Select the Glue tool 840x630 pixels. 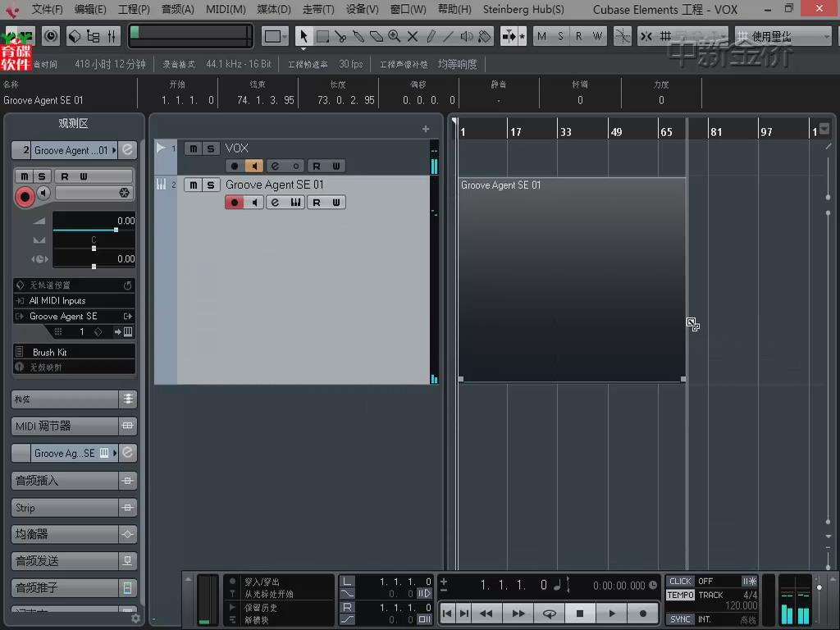358,36
